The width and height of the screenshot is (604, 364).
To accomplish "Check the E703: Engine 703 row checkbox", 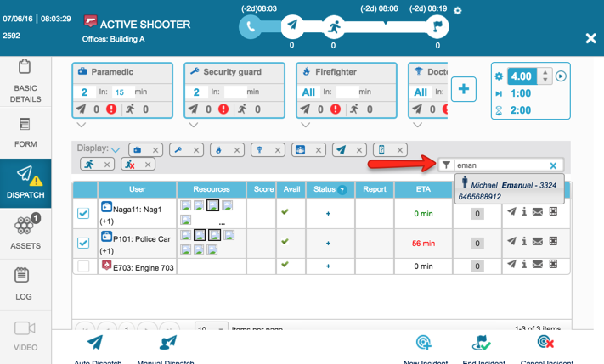I will tap(83, 266).
